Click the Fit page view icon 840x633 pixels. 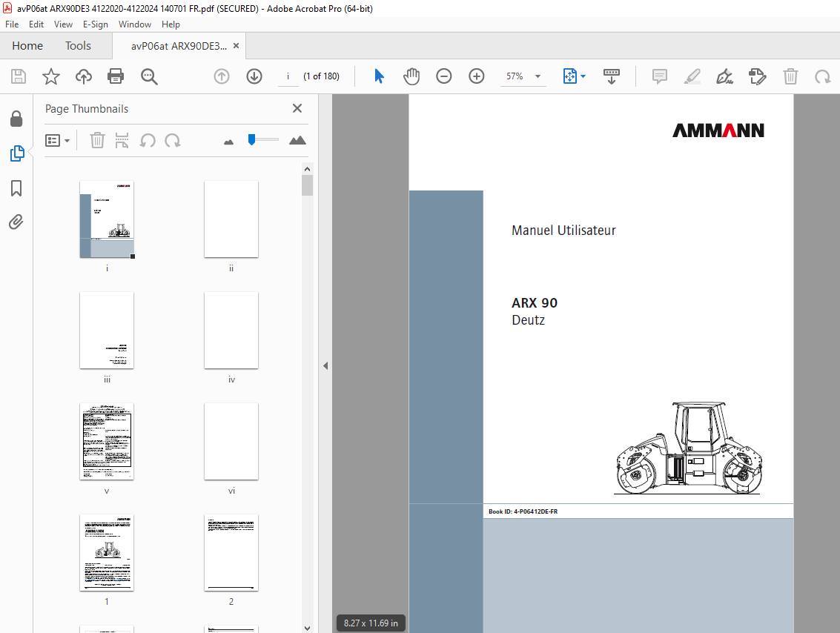pyautogui.click(x=570, y=76)
